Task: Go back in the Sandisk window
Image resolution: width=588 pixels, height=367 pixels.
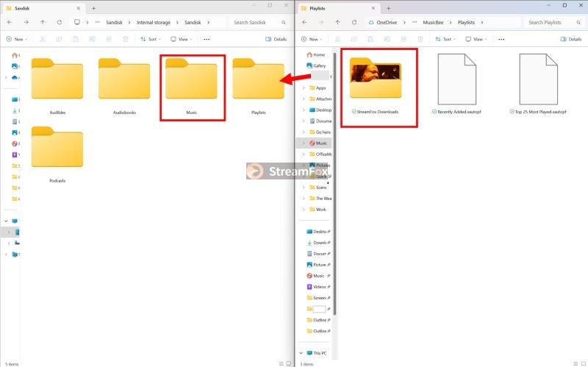Action: pyautogui.click(x=10, y=23)
